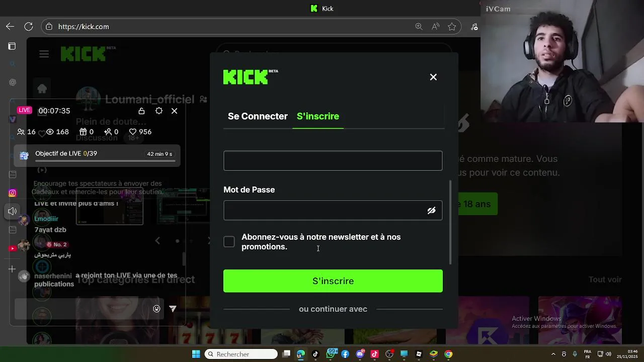Open the tab actions menu icon

click(12, 46)
